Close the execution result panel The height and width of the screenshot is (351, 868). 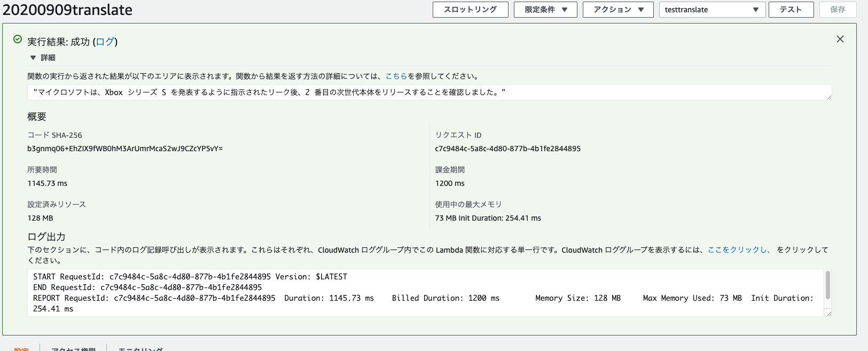(840, 39)
